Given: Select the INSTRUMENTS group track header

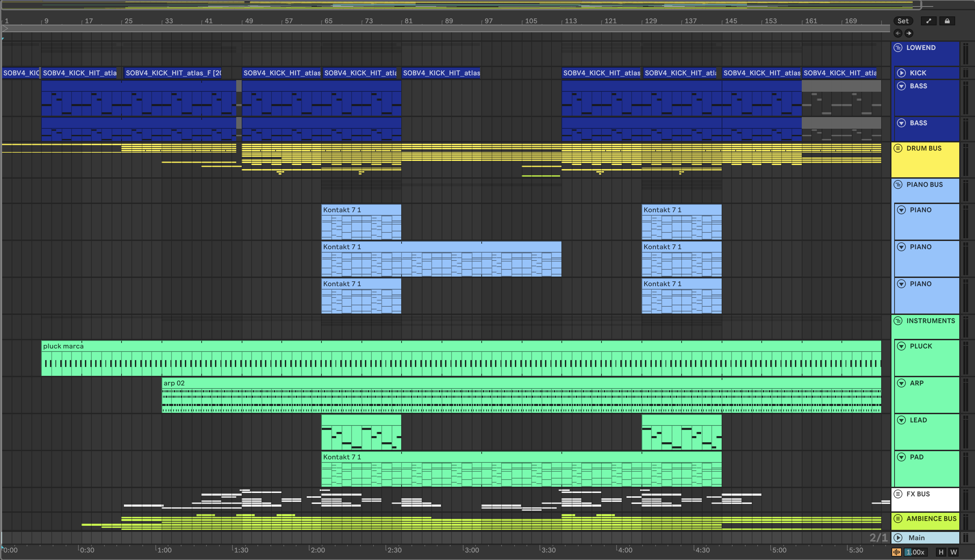Looking at the screenshot, I should pos(930,321).
